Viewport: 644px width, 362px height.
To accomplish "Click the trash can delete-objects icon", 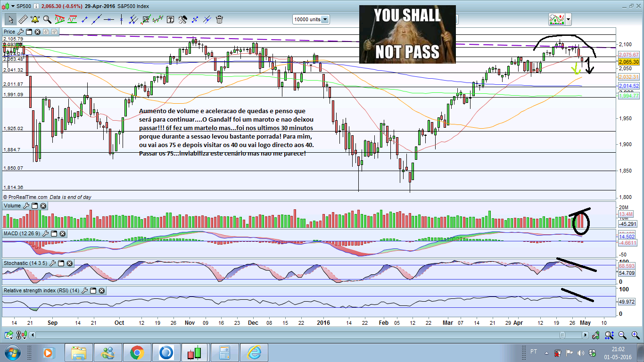I will (219, 19).
